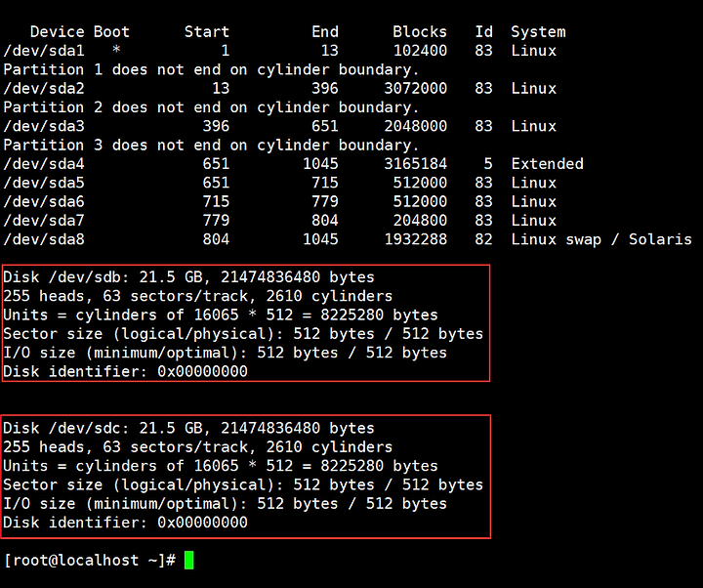
Task: Click the Partition 3 cylinder boundary warning
Action: [x=211, y=145]
